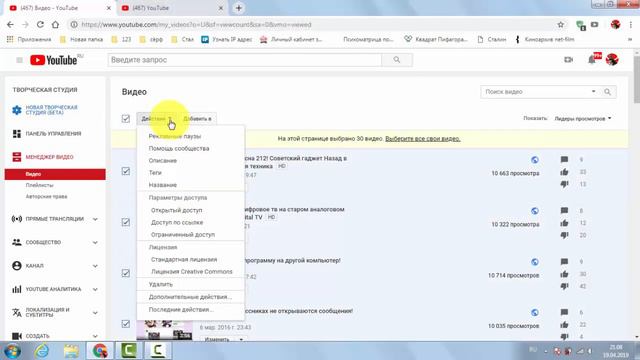Click the browser home button
Screen dimensions: 640x360
point(55,24)
